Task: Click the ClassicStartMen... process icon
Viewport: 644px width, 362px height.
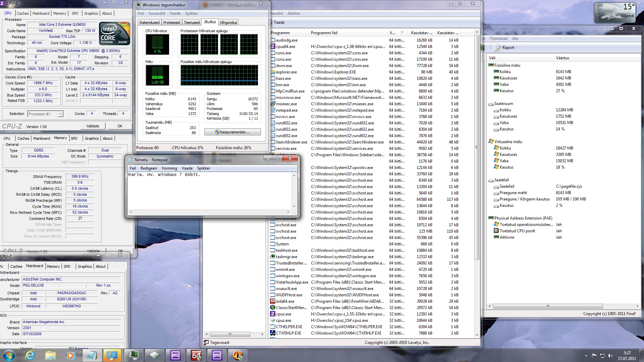Action: click(x=273, y=308)
